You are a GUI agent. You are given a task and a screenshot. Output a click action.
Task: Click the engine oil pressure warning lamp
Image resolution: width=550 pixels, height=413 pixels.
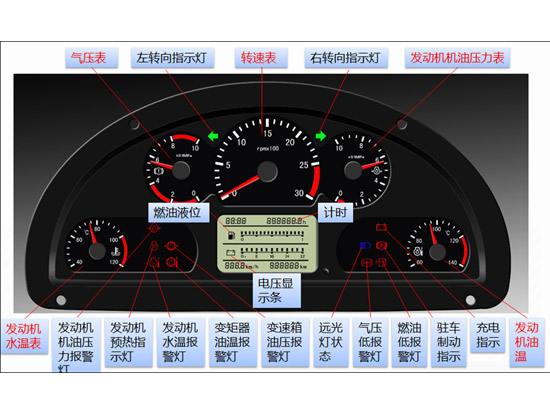tap(154, 229)
